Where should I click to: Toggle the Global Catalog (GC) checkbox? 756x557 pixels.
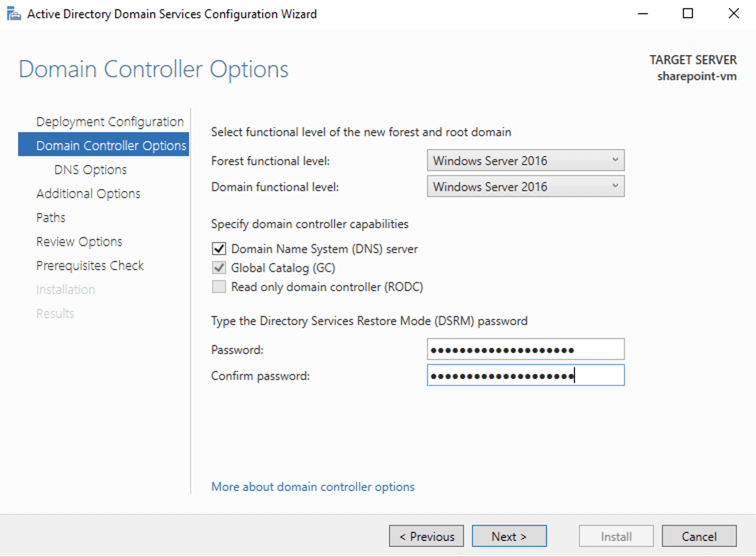[x=219, y=267]
